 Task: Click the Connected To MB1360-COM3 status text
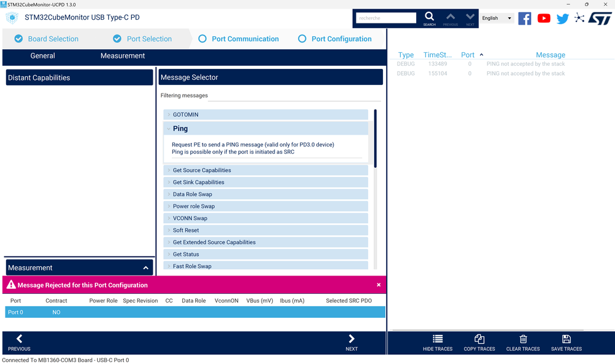(65, 360)
